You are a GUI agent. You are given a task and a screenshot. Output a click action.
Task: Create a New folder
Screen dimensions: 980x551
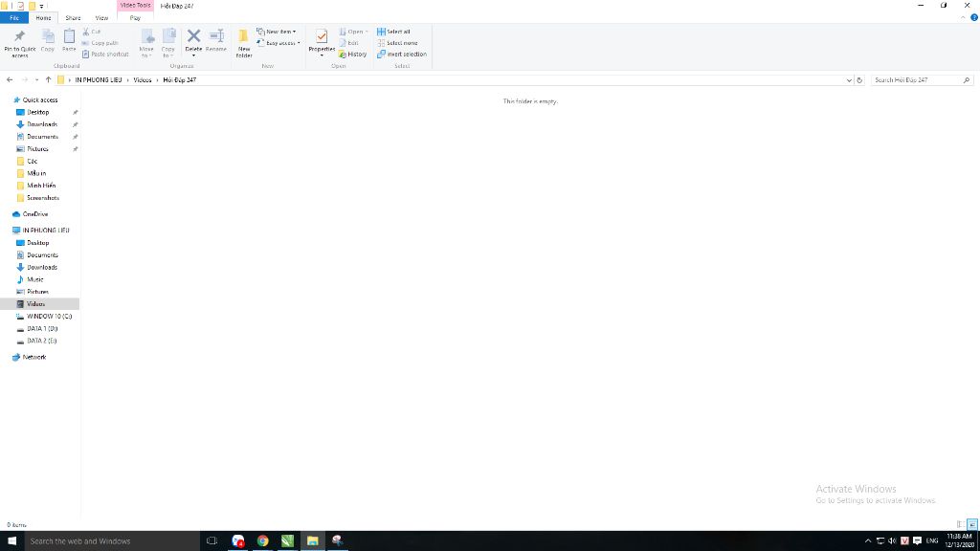pyautogui.click(x=244, y=42)
